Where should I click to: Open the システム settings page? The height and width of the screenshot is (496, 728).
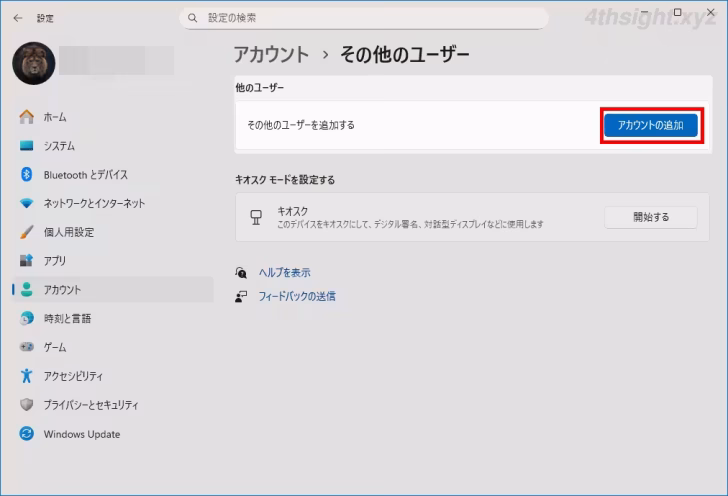pos(58,146)
